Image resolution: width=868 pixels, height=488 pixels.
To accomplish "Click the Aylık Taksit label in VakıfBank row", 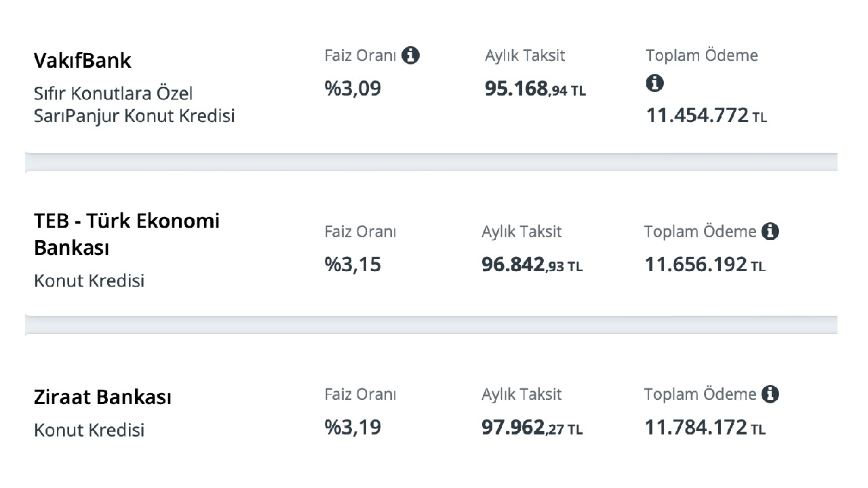I will pos(525,56).
